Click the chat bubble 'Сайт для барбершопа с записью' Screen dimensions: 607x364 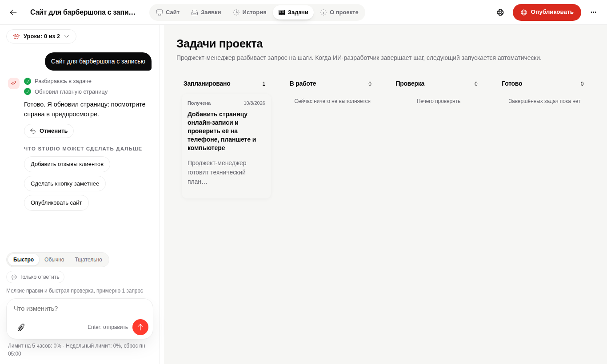tap(98, 62)
